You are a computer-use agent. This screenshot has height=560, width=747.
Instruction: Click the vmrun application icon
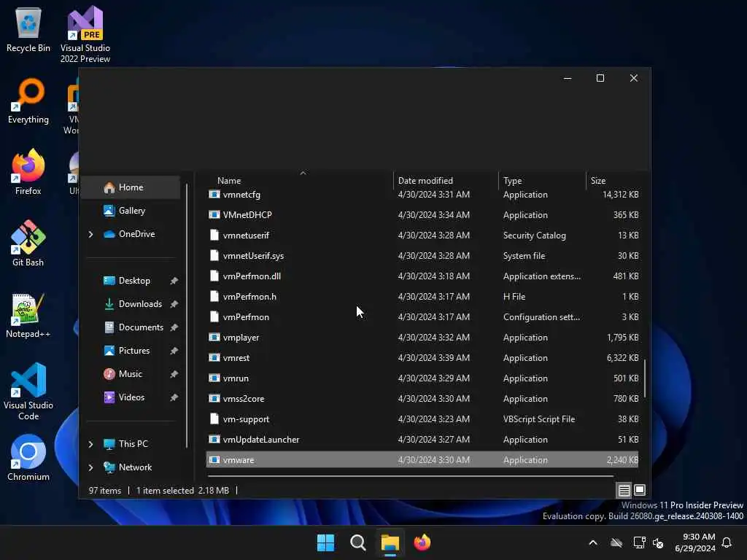214,378
